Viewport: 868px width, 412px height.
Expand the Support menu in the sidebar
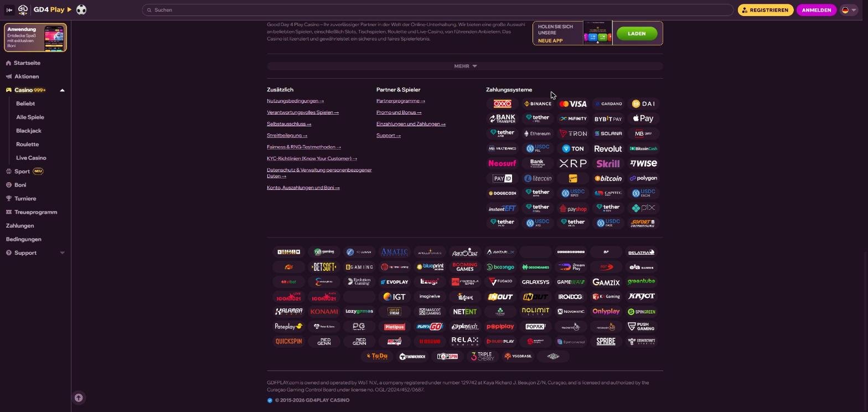[62, 253]
